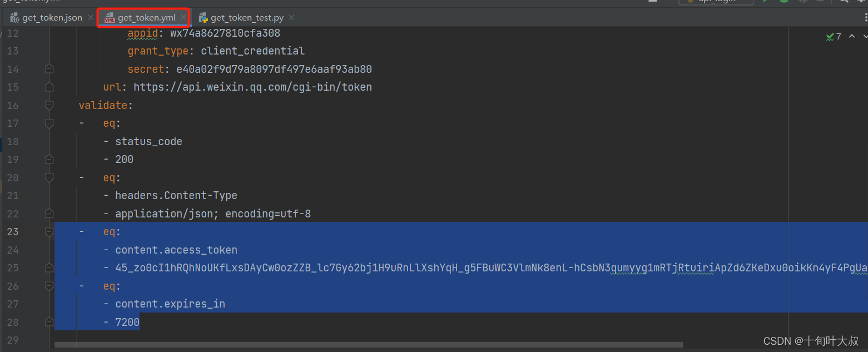Collapse the eq block on line 23
The width and height of the screenshot is (868, 352).
click(49, 232)
